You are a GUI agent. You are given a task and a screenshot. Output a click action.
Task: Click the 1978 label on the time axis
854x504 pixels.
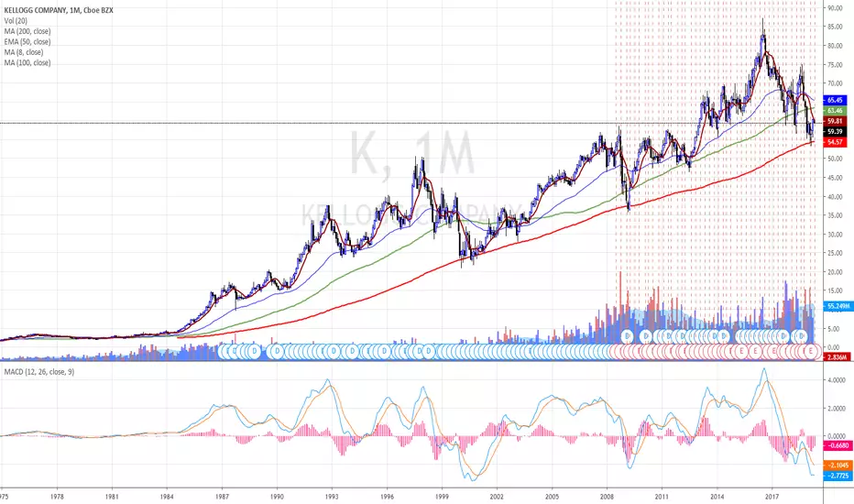pyautogui.click(x=57, y=497)
